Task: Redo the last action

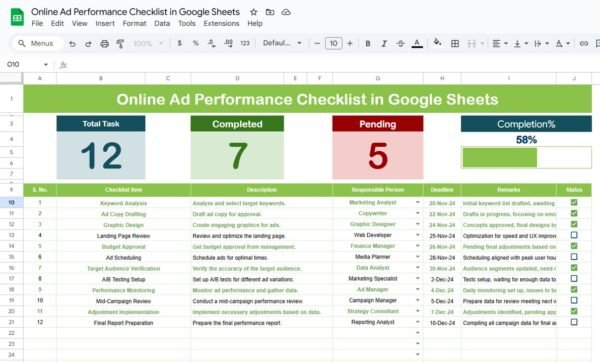Action: (88, 44)
